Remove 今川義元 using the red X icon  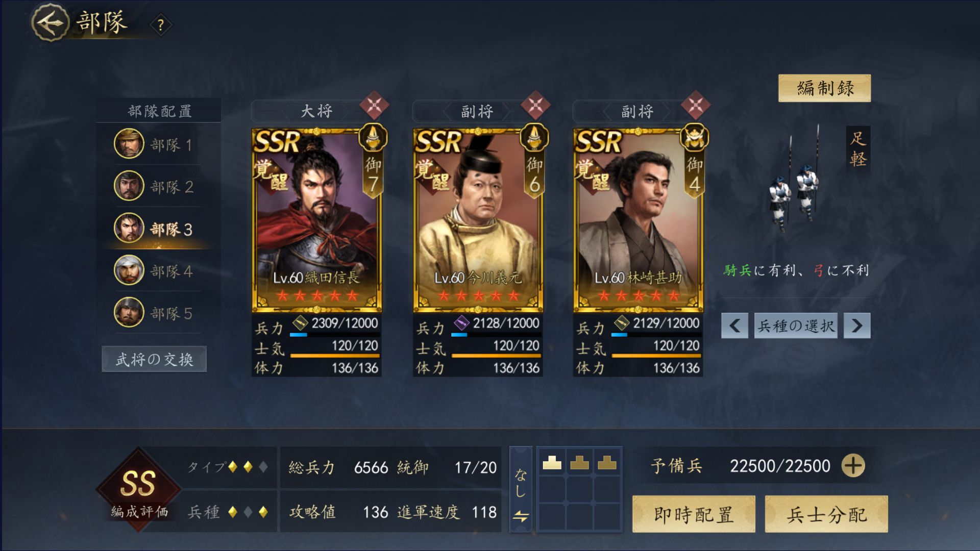pyautogui.click(x=535, y=106)
